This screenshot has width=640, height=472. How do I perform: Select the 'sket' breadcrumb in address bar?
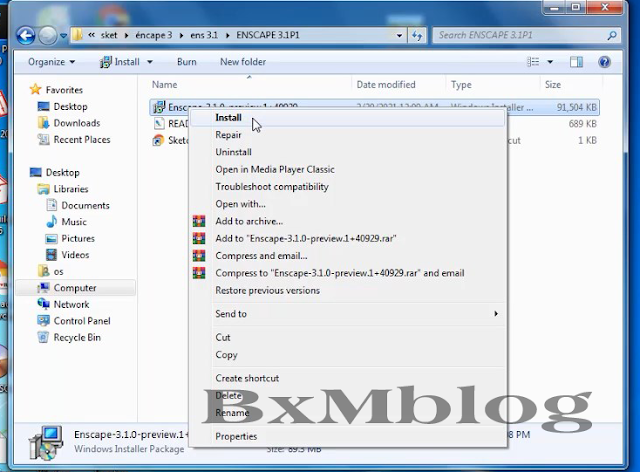[x=109, y=35]
